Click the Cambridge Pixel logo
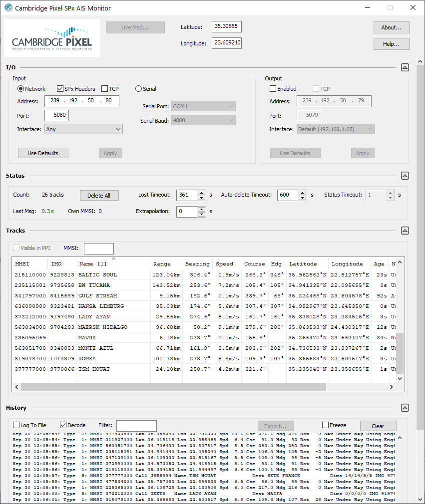This screenshot has height=504, width=425. (52, 38)
